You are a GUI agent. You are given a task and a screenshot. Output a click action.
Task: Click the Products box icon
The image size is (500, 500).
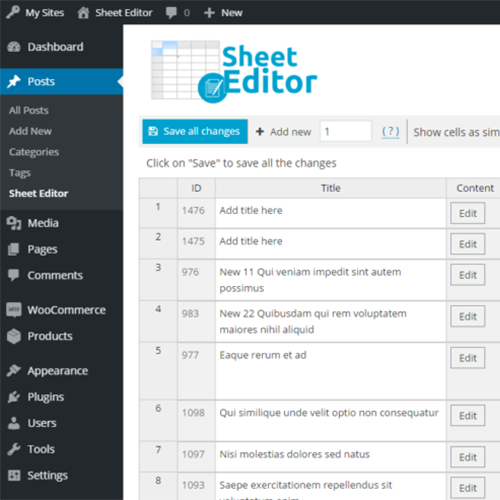tap(14, 336)
